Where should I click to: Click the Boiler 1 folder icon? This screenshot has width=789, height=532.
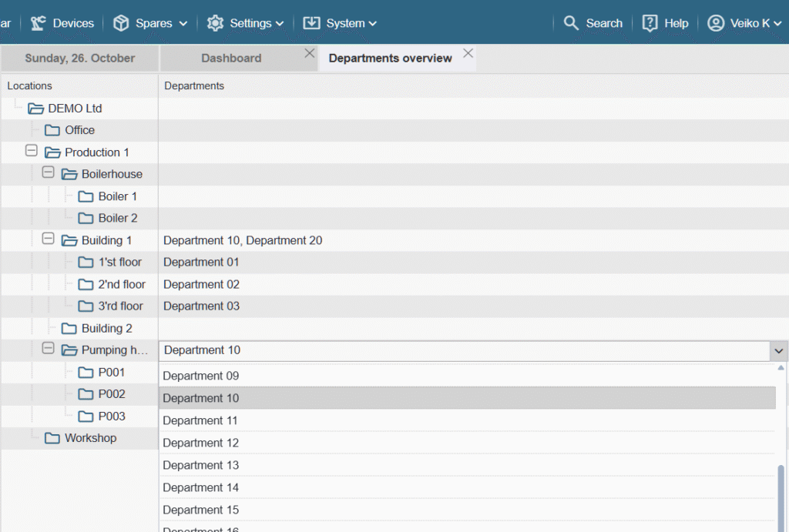86,196
